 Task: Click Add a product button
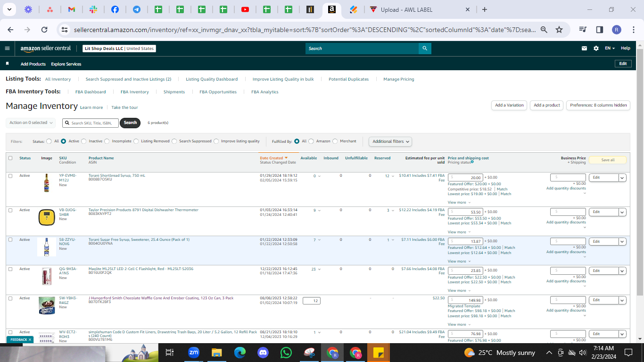547,105
